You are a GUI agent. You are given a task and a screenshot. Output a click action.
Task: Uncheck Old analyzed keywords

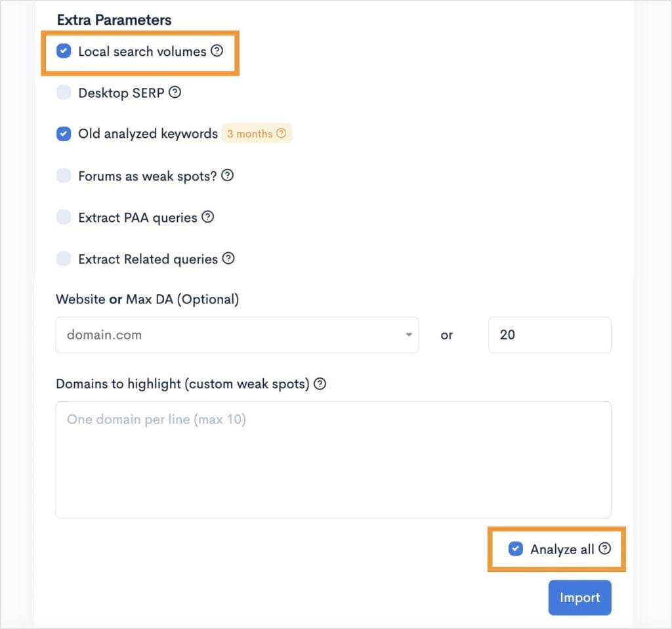pyautogui.click(x=64, y=133)
